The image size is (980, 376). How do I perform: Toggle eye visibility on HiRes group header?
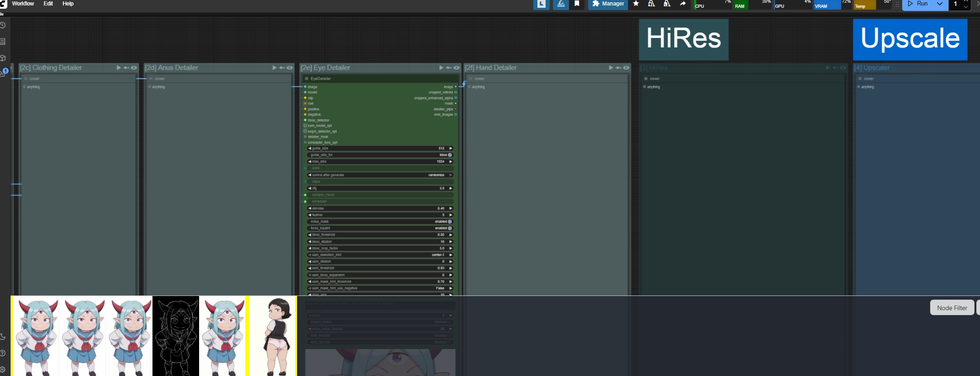[843, 68]
